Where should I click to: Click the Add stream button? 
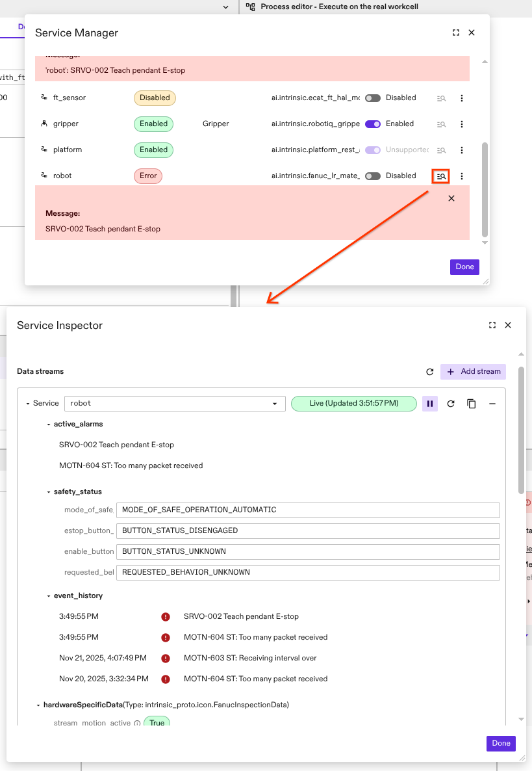pos(473,372)
